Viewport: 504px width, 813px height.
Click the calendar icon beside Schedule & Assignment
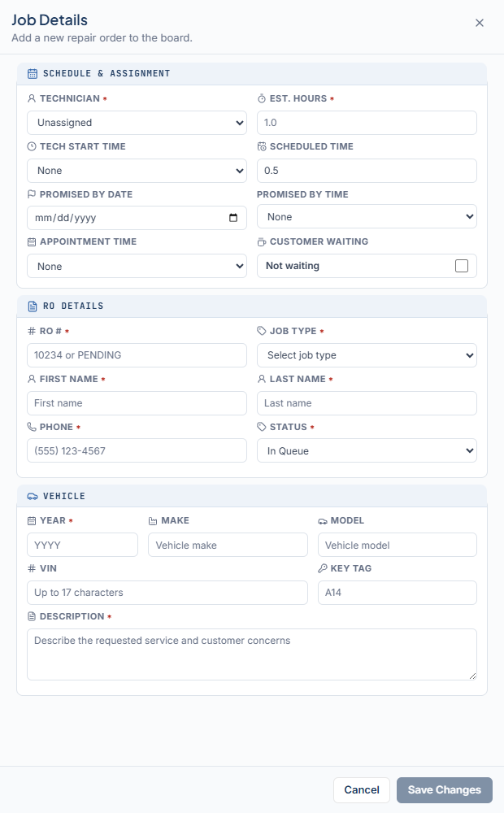click(x=33, y=74)
